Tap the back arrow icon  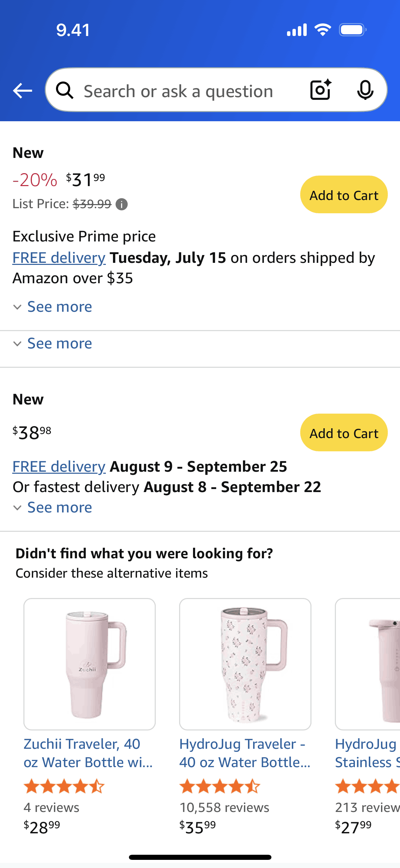[x=22, y=91]
